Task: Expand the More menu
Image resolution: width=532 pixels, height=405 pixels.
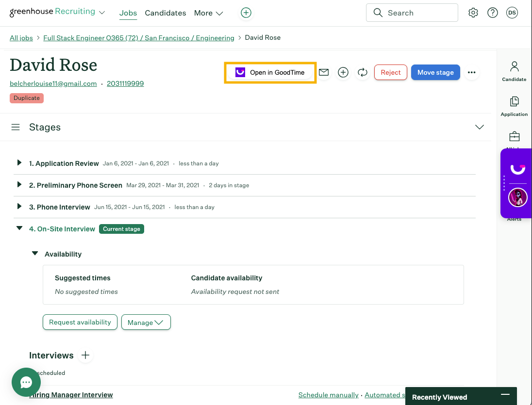Action: pos(208,13)
